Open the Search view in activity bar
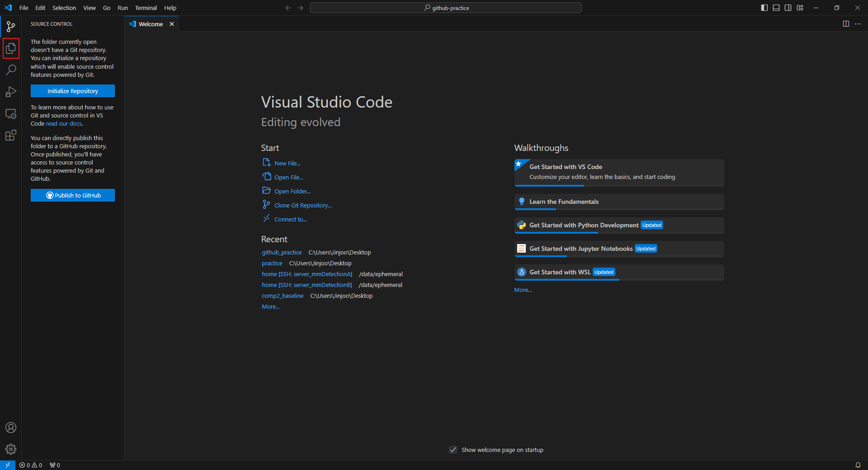 pos(11,70)
